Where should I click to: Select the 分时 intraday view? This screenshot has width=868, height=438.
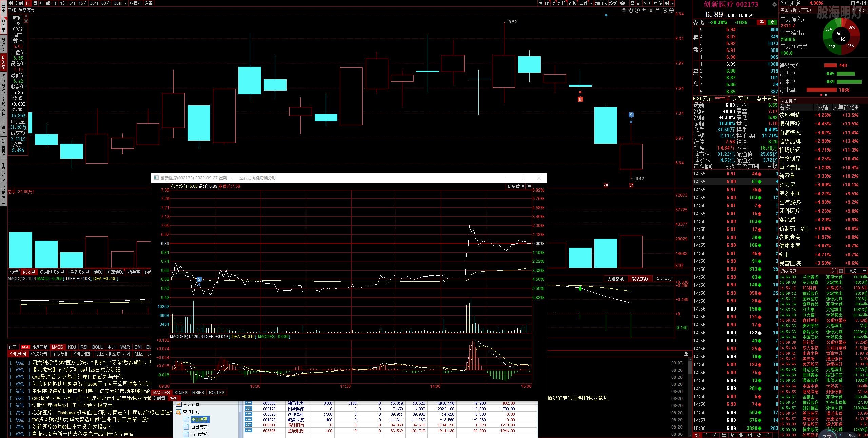(19, 3)
